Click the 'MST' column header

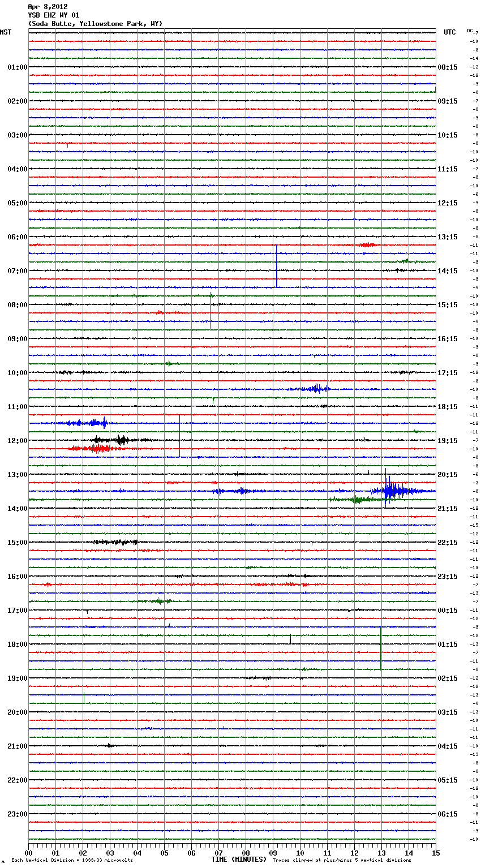click(x=6, y=32)
